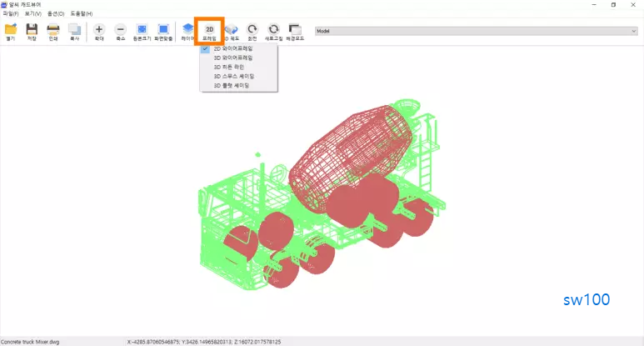Viewport: 644px width, 346px height.
Task: Minimize the CAD viewer window
Action: 594,4
